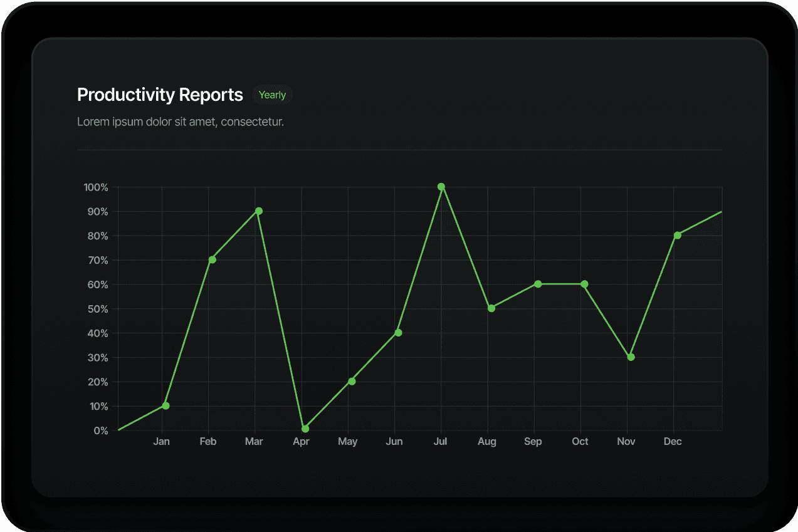Image resolution: width=798 pixels, height=532 pixels.
Task: Click the Jul label on the x-axis
Action: click(441, 442)
